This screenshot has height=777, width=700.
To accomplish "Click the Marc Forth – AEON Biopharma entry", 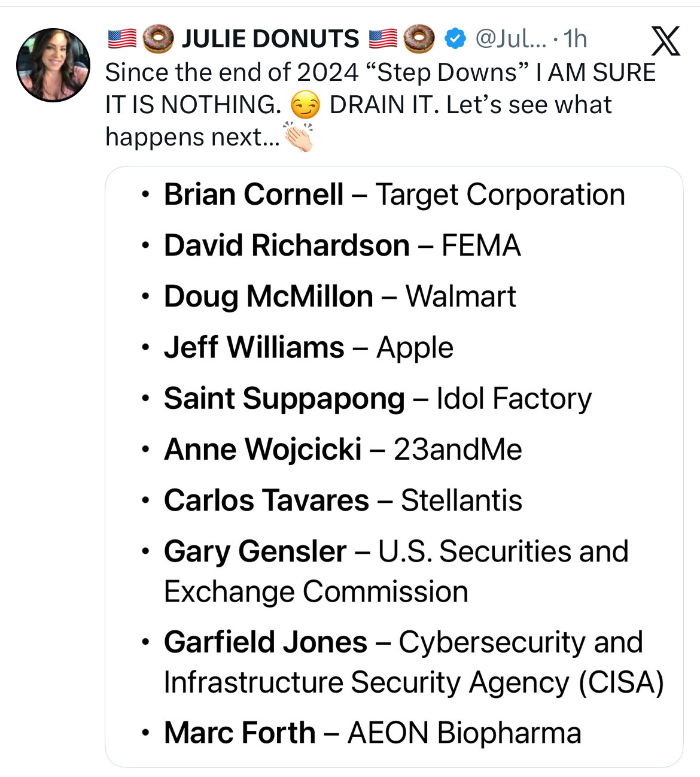I will click(372, 733).
